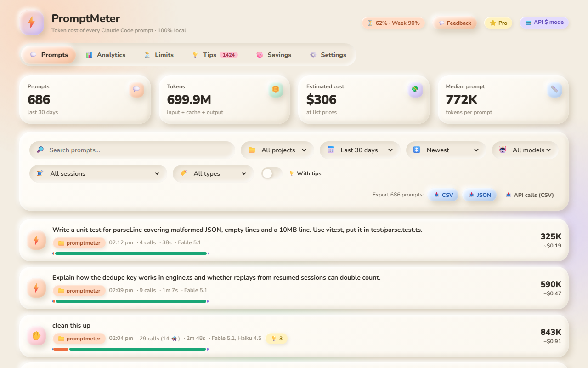Click the 843K token count
The image size is (588, 368).
[551, 332]
